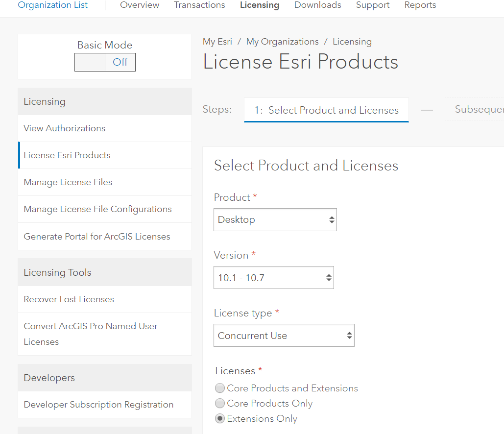Expand the Version dropdown 10.1 - 10.7
The height and width of the screenshot is (434, 504).
pyautogui.click(x=273, y=278)
